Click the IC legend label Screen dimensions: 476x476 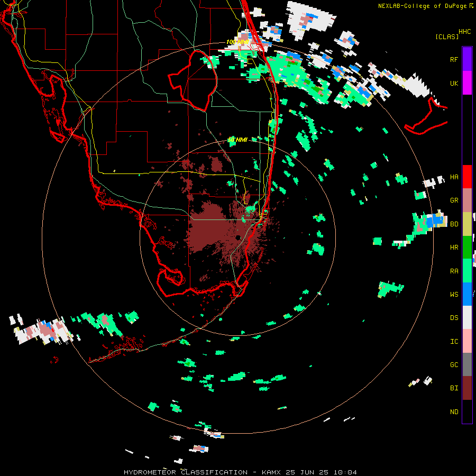point(454,341)
